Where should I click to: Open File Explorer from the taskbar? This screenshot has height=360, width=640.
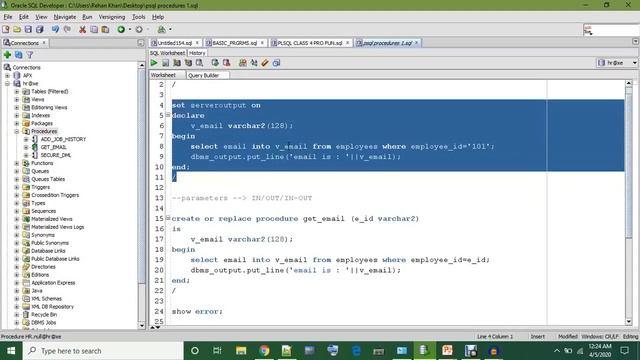[x=241, y=351]
